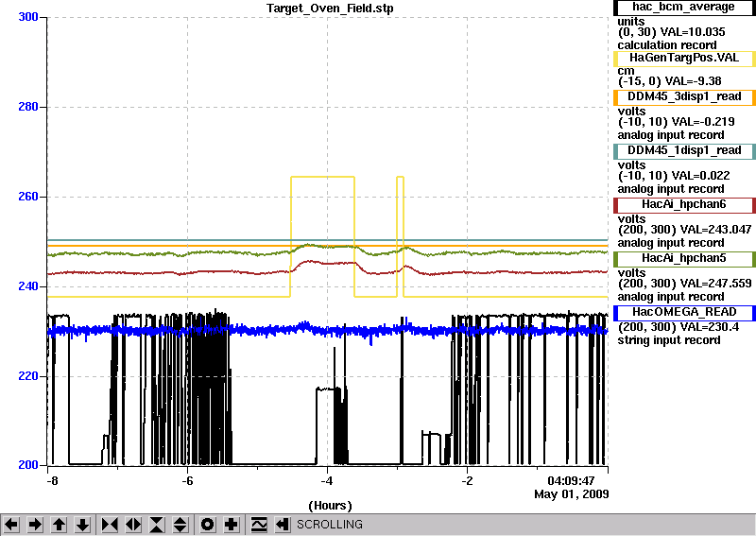Click the 'calculation record' description

point(667,45)
